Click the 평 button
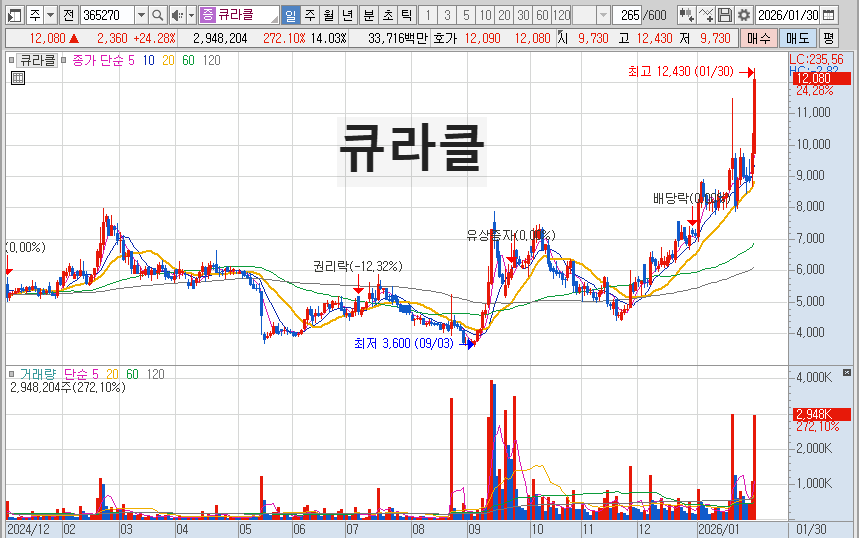 point(828,38)
